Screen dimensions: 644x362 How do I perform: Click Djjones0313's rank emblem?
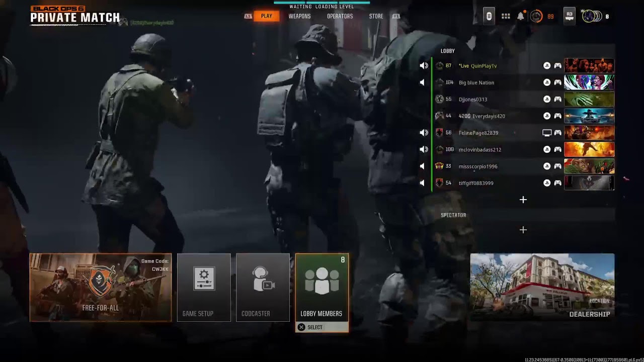point(439,99)
